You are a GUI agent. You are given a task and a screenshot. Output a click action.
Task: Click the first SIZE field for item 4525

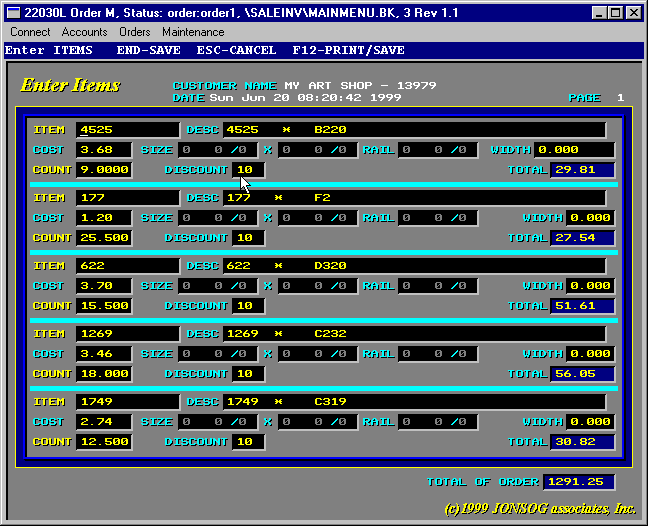tap(218, 150)
